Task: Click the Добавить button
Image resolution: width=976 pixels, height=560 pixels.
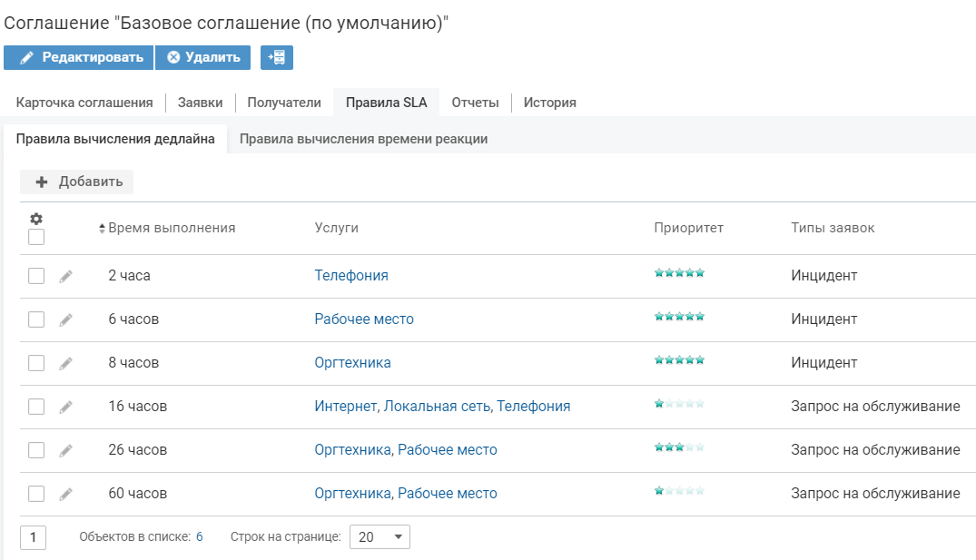Action: tap(76, 182)
